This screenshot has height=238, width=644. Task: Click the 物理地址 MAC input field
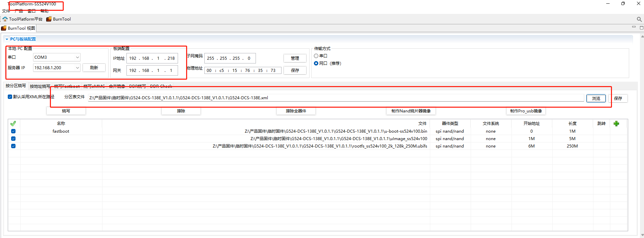point(243,71)
